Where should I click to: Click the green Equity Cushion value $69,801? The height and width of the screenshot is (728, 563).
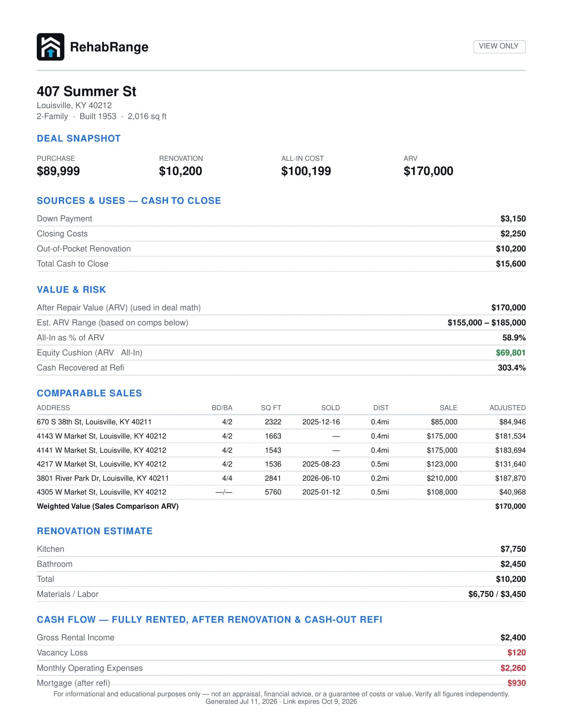511,353
